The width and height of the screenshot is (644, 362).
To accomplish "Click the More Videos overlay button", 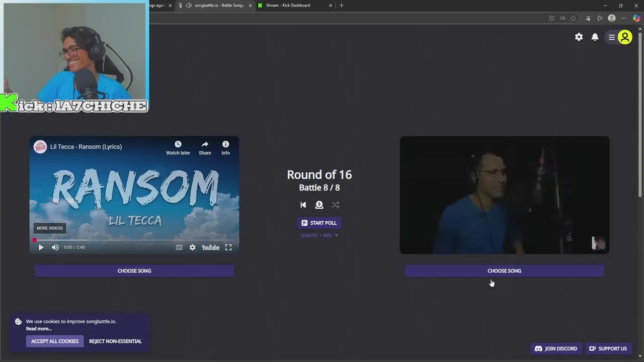I will click(x=49, y=228).
